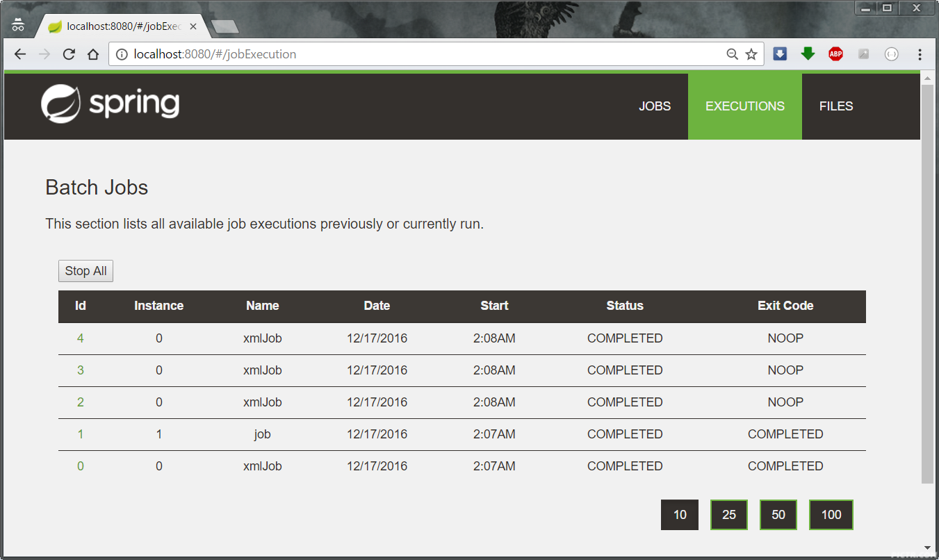Reload the current page

[x=69, y=54]
